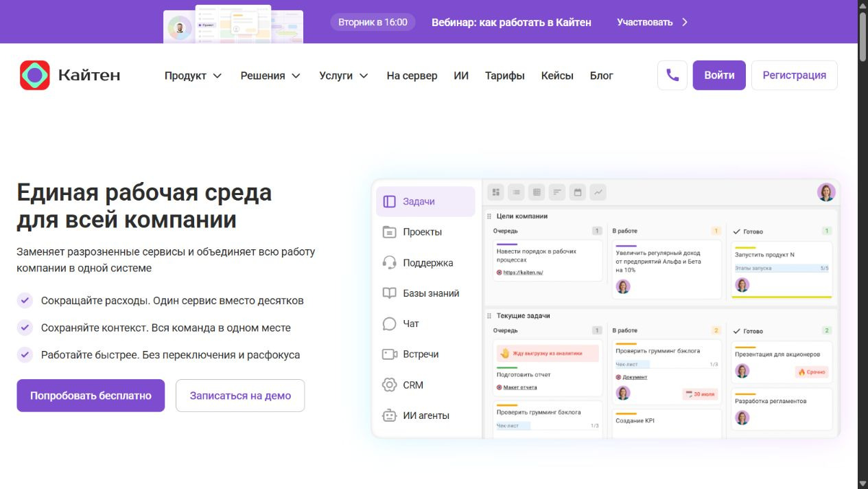868x489 pixels.
Task: Select Поддержка headset icon in sidebar
Action: [x=390, y=263]
